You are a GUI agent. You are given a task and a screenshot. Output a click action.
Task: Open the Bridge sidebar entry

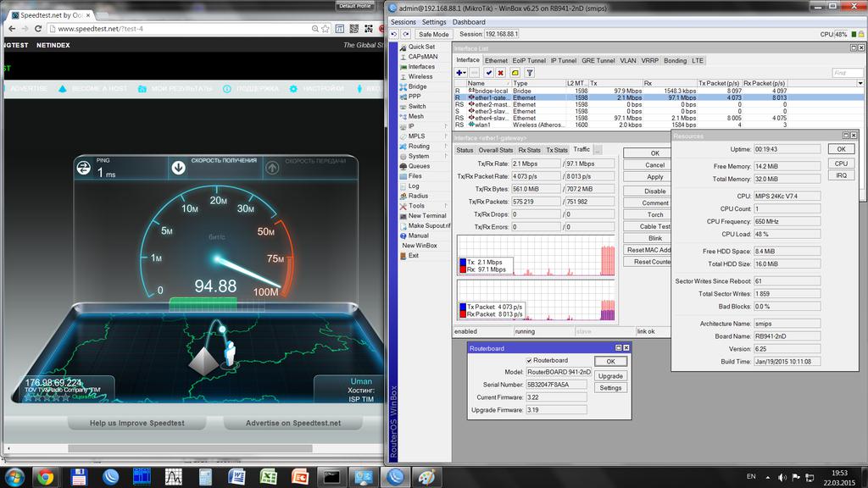(x=417, y=87)
